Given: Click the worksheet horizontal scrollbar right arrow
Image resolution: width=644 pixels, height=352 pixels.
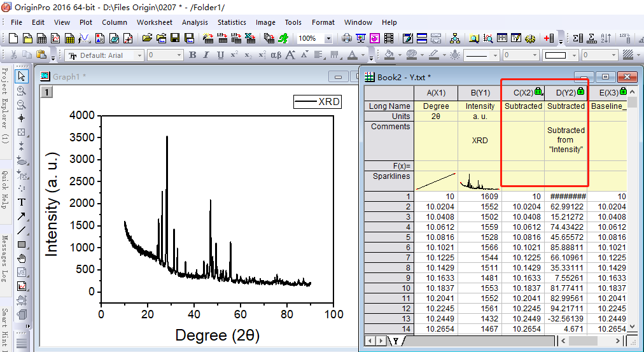Looking at the screenshot, I should click(617, 341).
